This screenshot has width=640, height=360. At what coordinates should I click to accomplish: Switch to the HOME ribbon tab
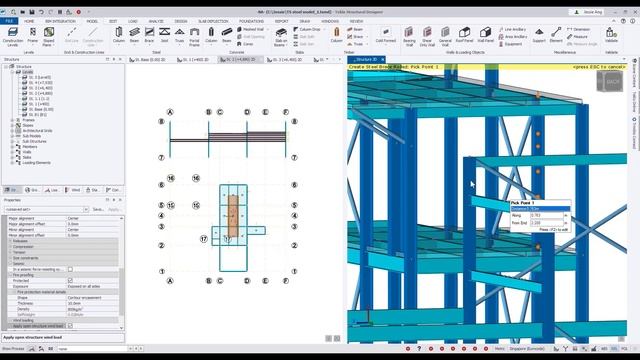(29, 21)
